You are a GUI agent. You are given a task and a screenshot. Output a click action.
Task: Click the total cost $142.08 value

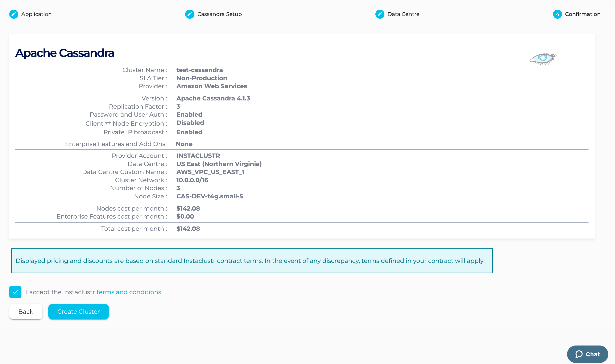[x=188, y=229]
